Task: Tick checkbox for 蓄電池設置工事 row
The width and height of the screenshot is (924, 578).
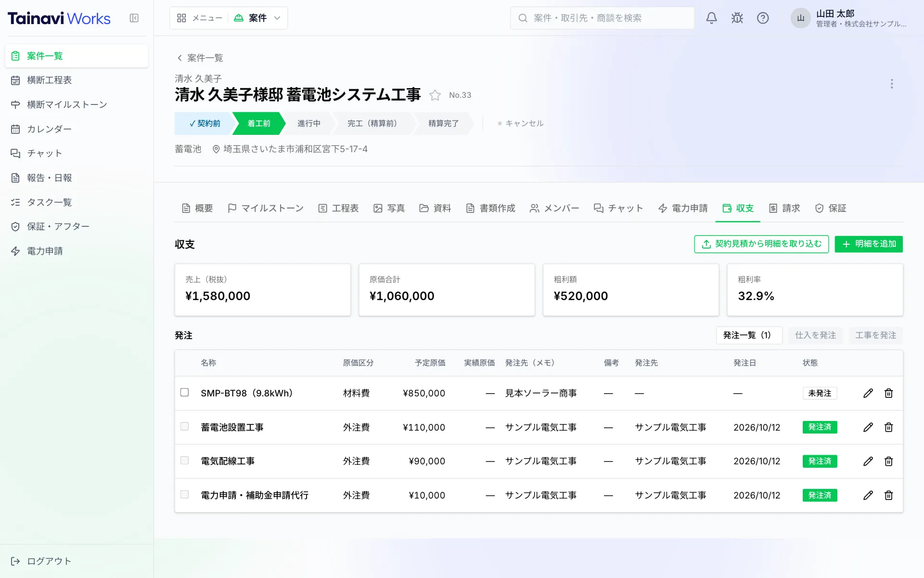Action: [x=184, y=426]
